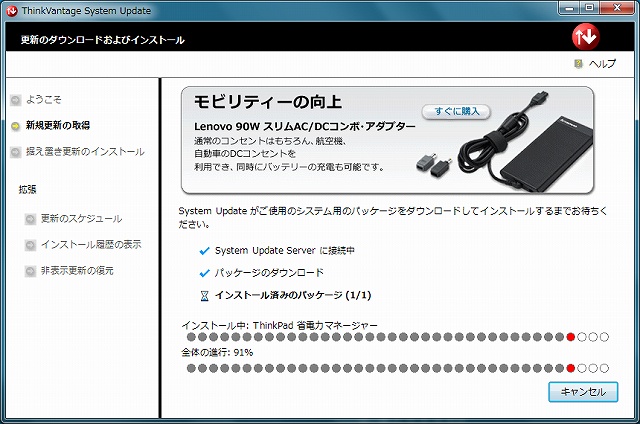Image resolution: width=640 pixels, height=424 pixels.
Task: Click bullet icon beside 更新のスケジュール
Action: 30,219
